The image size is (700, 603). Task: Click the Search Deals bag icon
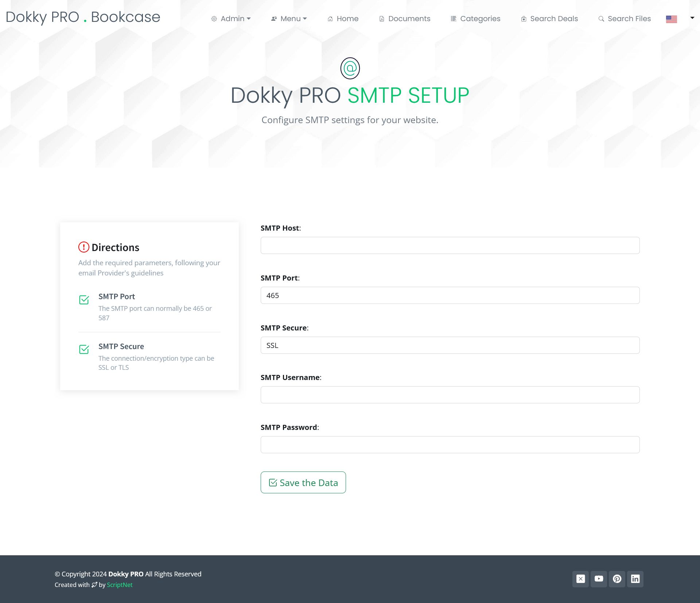point(524,19)
